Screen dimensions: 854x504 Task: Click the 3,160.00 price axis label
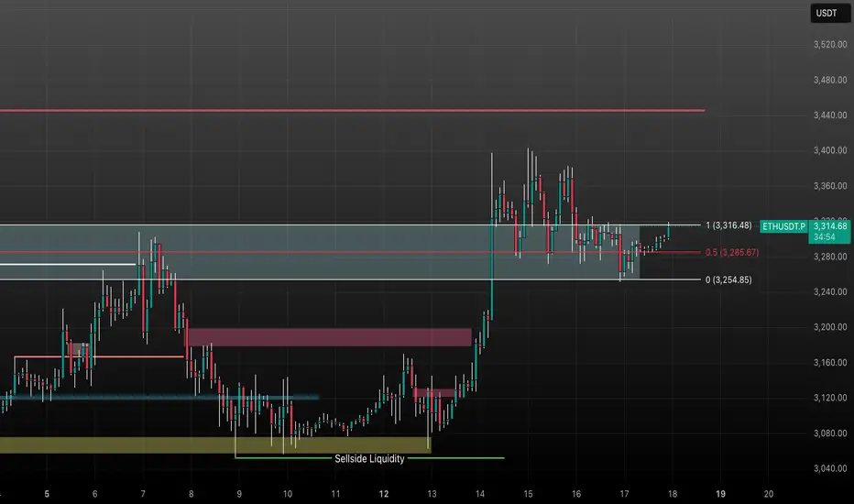[x=830, y=362]
